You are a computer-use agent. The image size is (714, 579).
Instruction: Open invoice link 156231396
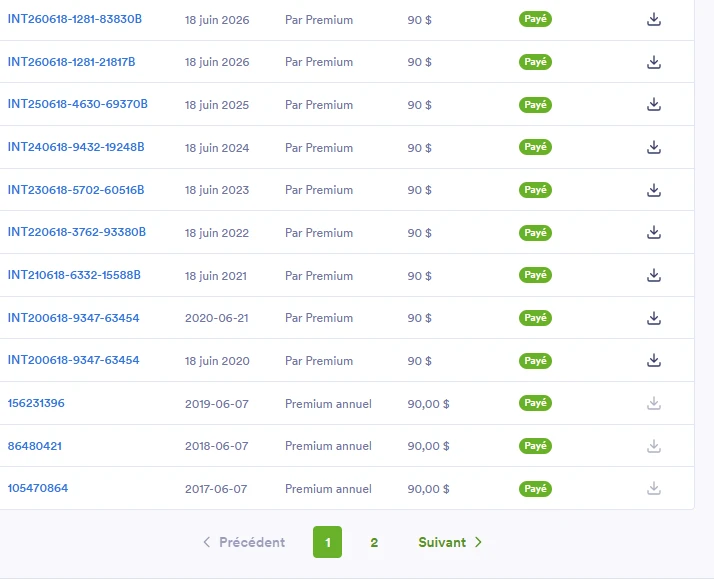pyautogui.click(x=36, y=403)
